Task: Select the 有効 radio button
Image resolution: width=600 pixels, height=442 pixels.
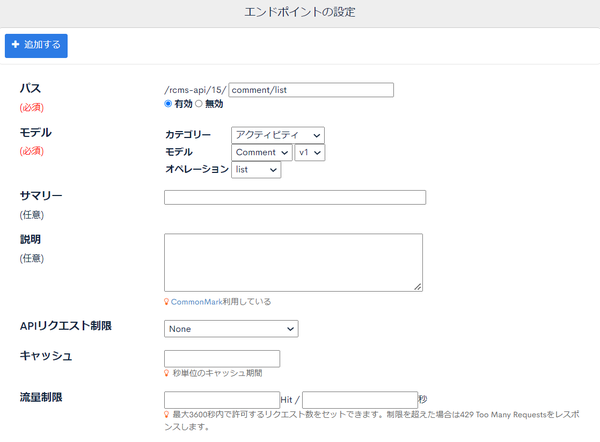Action: tap(168, 104)
